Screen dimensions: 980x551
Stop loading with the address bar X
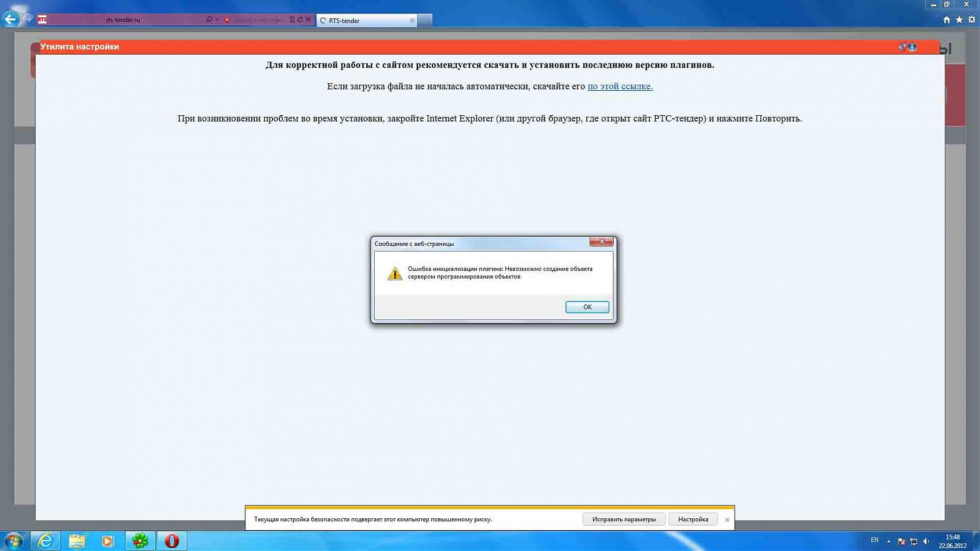[x=308, y=20]
